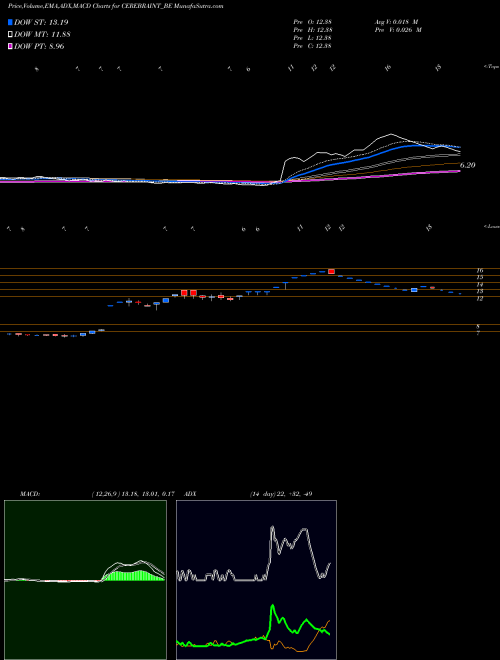The width and height of the screenshot is (500, 660).
Task: Click the MACD: panel heading
Action: tap(29, 494)
